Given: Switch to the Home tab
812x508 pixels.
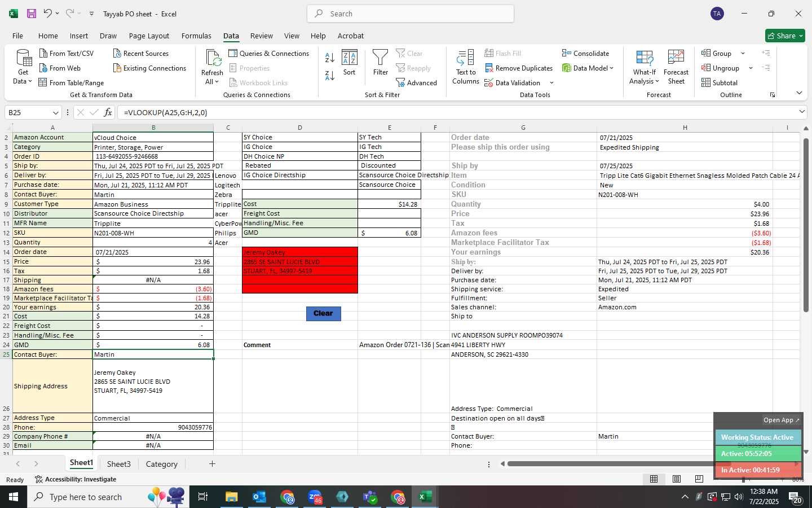Looking at the screenshot, I should click(48, 36).
